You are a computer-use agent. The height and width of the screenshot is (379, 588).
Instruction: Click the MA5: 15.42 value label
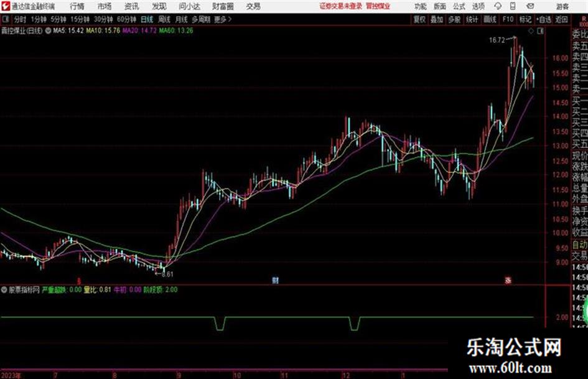tap(68, 30)
